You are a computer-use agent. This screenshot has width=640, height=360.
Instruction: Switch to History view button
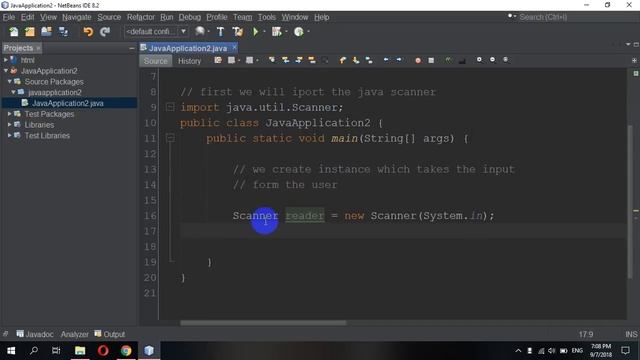189,61
